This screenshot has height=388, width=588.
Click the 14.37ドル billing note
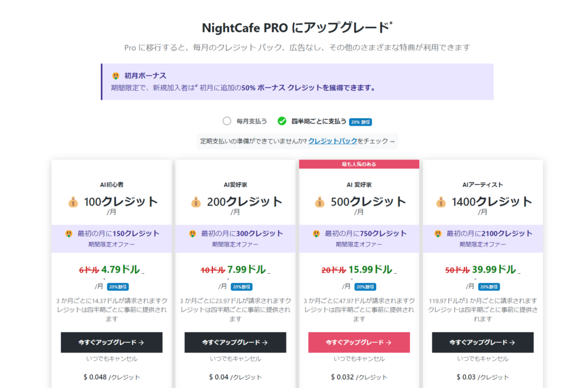point(111,309)
